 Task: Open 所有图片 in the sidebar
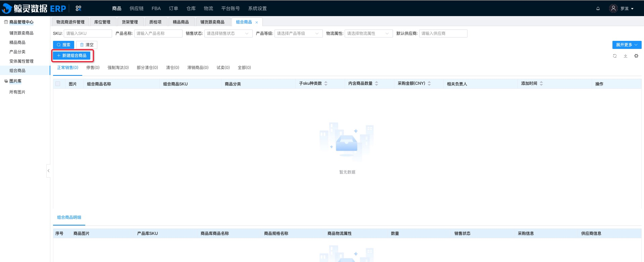click(17, 92)
